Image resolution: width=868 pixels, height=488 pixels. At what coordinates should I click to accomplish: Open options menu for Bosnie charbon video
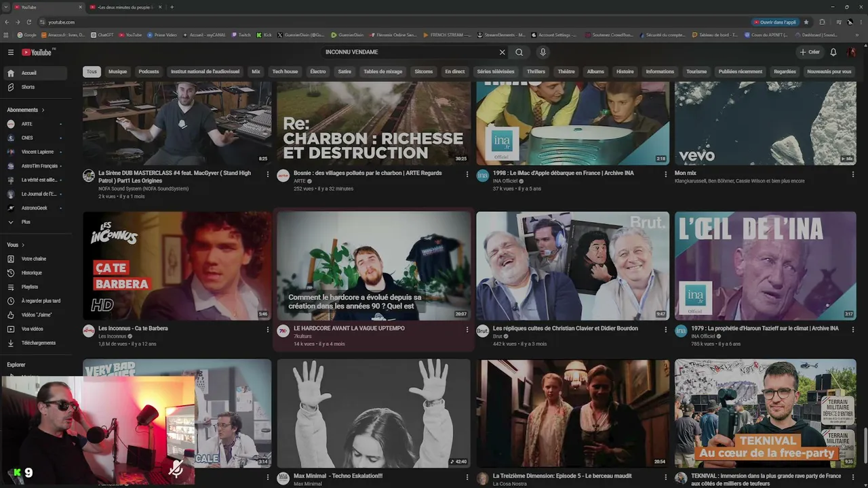467,174
